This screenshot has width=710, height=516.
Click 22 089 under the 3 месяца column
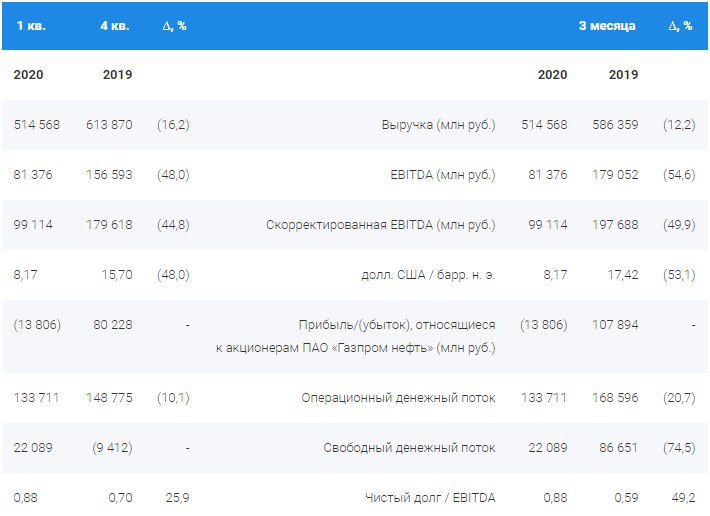click(x=547, y=448)
